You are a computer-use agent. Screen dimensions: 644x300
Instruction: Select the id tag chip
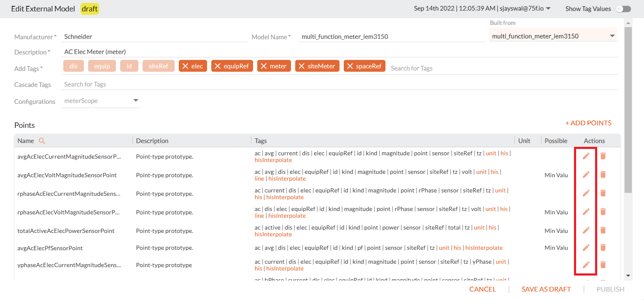tap(129, 66)
